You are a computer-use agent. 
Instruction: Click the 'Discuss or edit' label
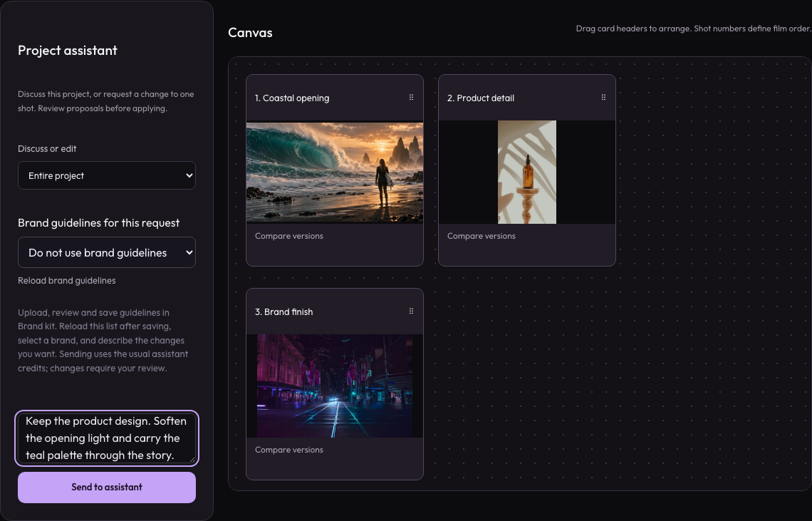(x=47, y=149)
